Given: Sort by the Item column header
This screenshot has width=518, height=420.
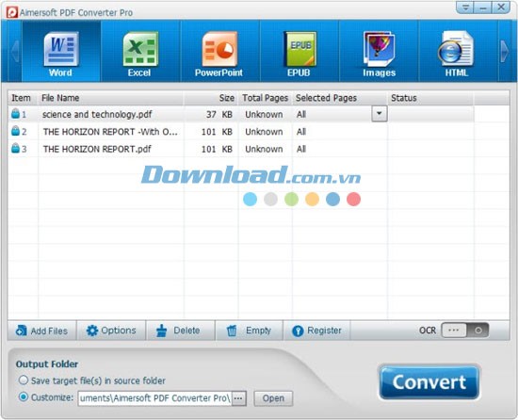Looking at the screenshot, I should [x=22, y=98].
